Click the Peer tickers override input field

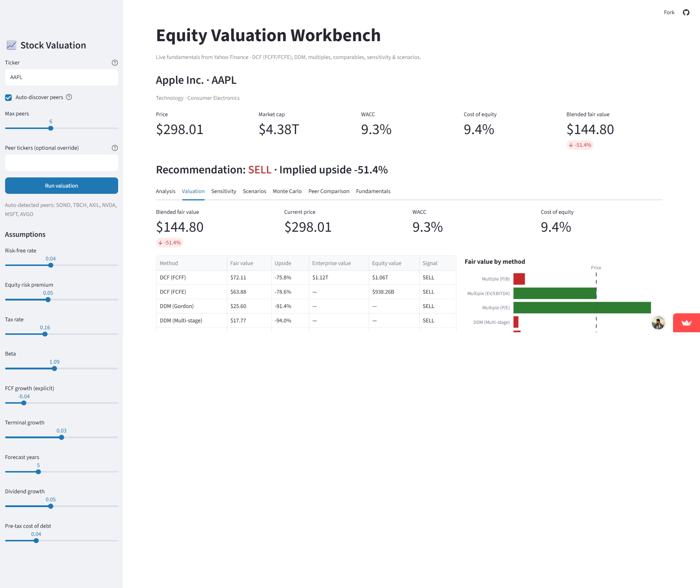62,163
